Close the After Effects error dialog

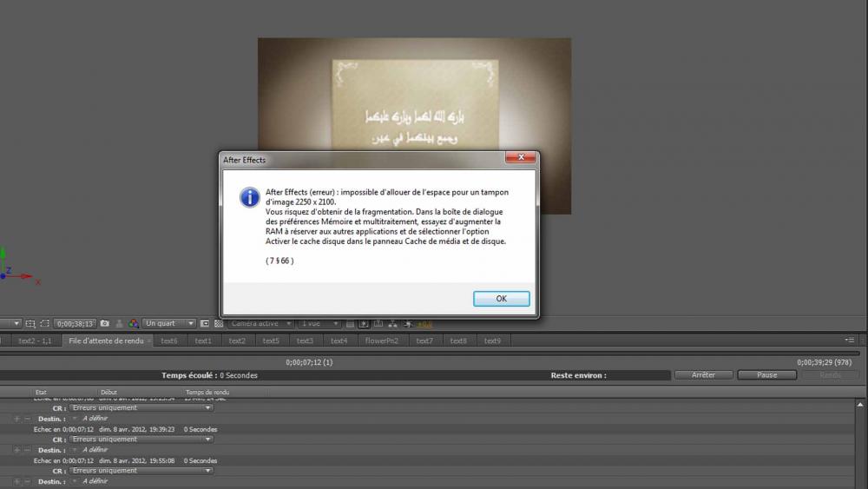click(x=520, y=157)
